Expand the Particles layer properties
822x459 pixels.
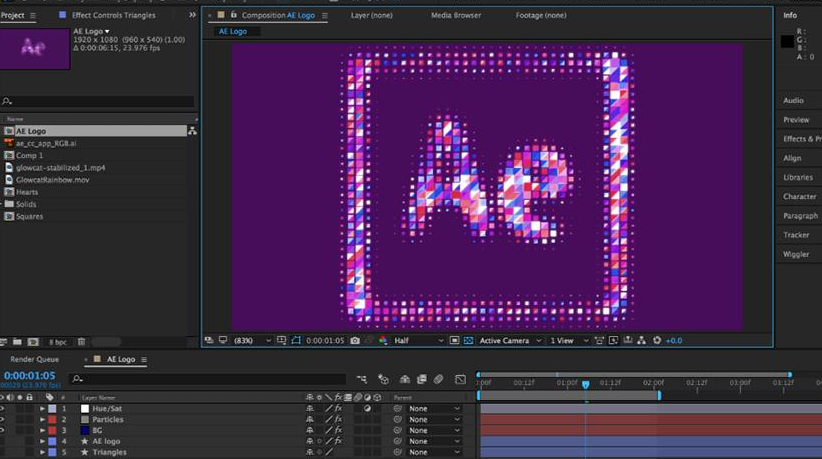pyautogui.click(x=42, y=419)
